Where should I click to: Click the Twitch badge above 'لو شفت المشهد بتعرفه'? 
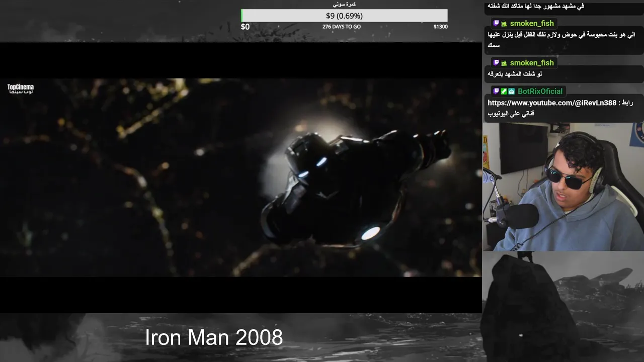(x=496, y=63)
